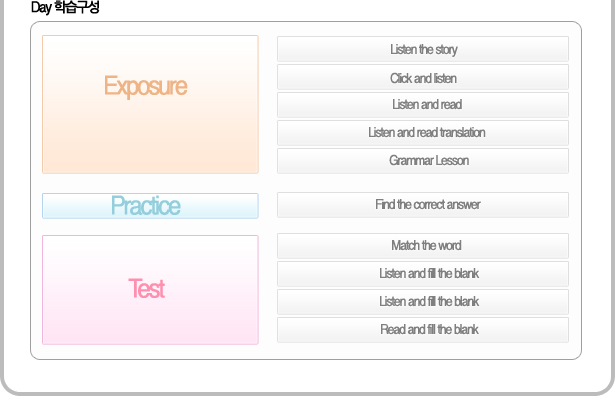The height and width of the screenshot is (396, 615).
Task: Click the blank margin below Read and fill button
Action: point(423,351)
